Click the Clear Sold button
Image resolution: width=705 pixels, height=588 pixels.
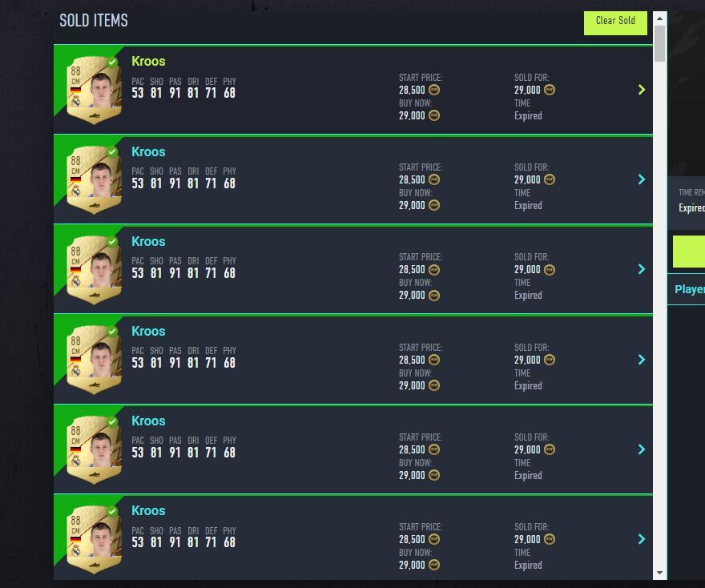[x=615, y=22]
